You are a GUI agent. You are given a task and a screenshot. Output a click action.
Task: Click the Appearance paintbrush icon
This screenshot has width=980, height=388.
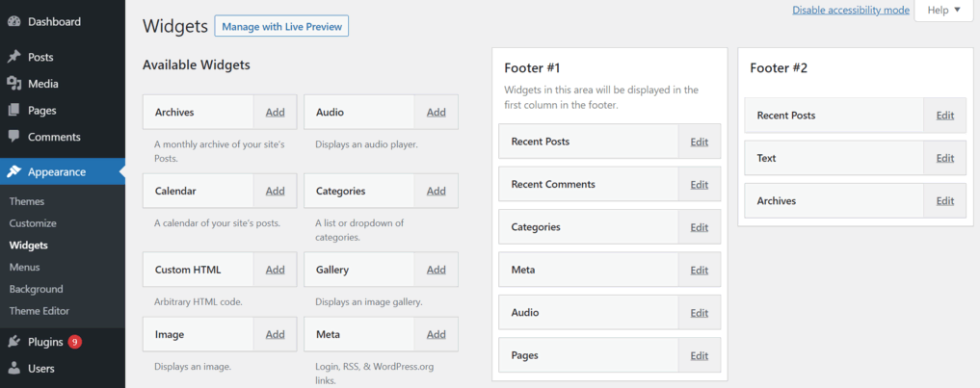click(14, 172)
